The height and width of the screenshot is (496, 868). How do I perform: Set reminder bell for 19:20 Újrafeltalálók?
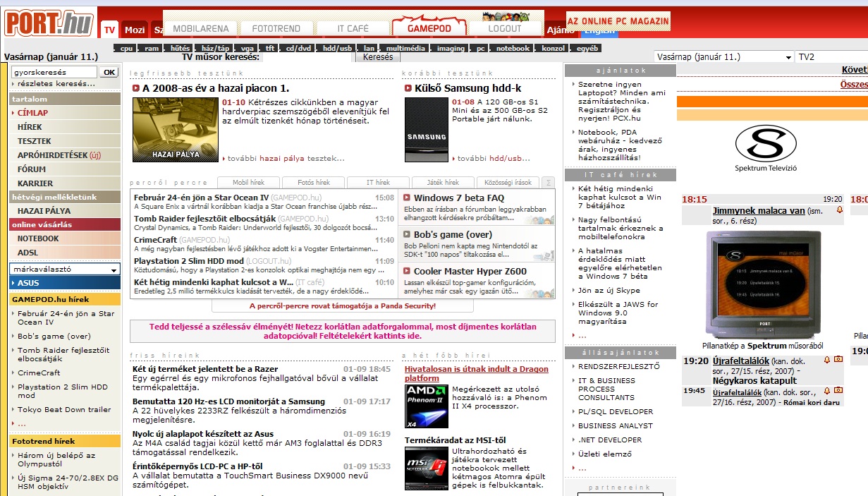coord(827,360)
